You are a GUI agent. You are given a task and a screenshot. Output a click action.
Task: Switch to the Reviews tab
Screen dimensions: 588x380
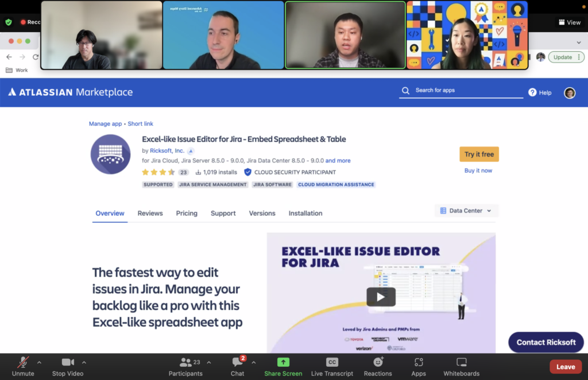pos(150,213)
